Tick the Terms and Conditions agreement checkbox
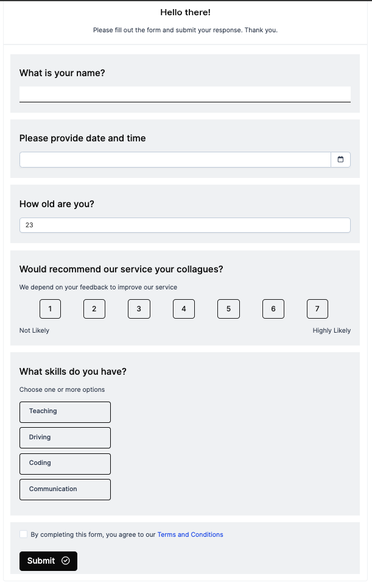The image size is (372, 588). coord(24,534)
